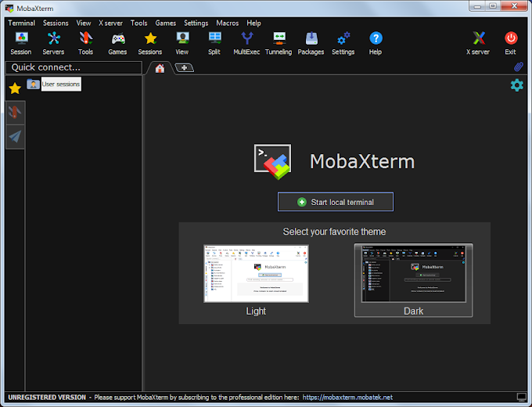The width and height of the screenshot is (532, 407).
Task: Open the Macros menu
Action: pyautogui.click(x=228, y=23)
